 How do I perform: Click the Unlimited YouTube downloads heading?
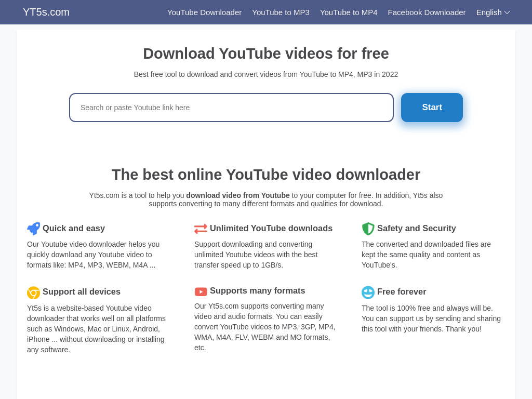pos(271,229)
